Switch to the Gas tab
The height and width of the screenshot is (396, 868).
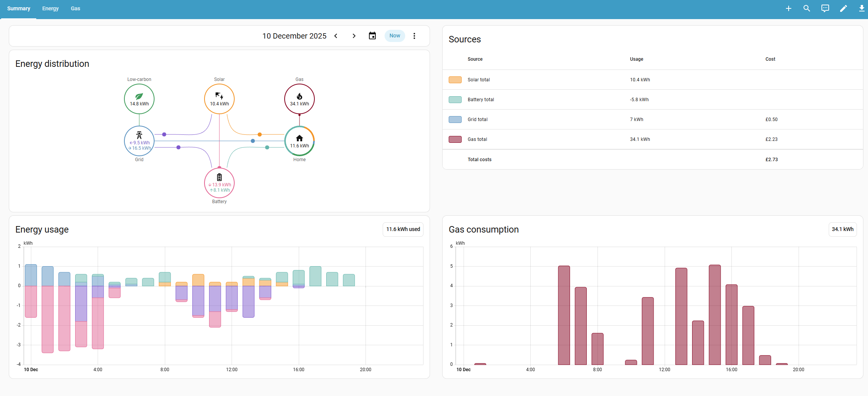point(76,9)
